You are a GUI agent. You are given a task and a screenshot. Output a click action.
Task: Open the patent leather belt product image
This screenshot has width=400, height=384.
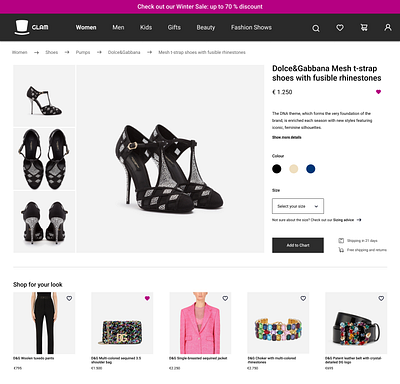click(356, 323)
